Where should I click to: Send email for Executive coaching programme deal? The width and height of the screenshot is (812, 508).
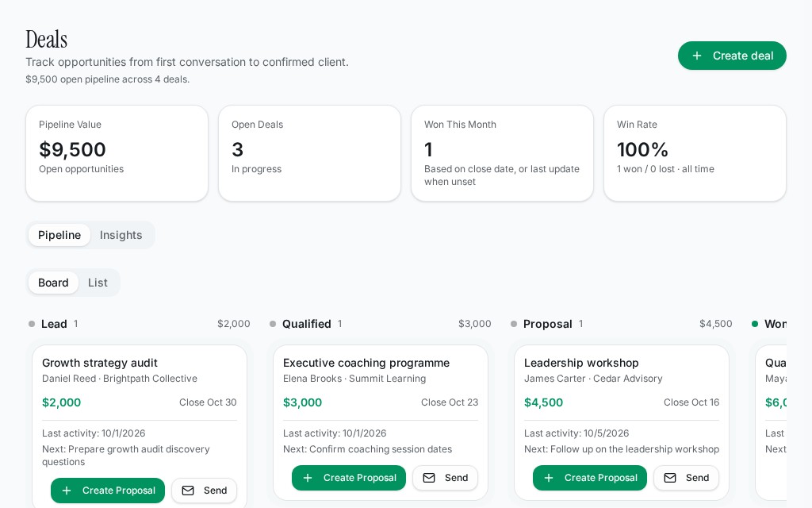point(446,478)
